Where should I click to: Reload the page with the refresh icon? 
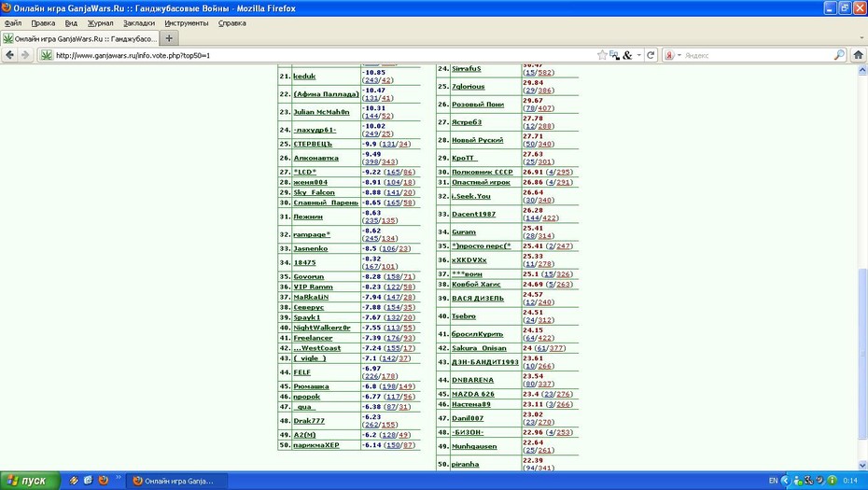651,55
